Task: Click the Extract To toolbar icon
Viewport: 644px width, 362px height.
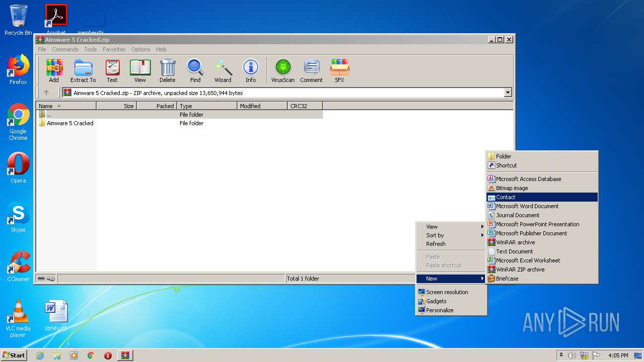Action: (83, 70)
